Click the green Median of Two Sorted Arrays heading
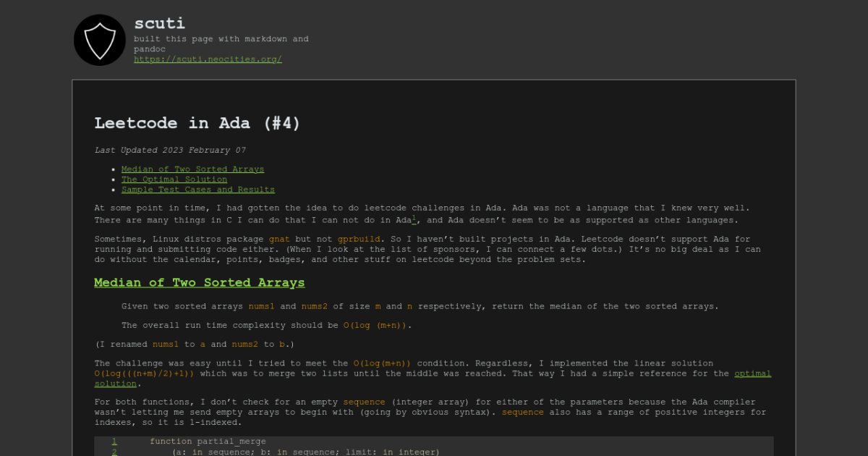 (199, 283)
